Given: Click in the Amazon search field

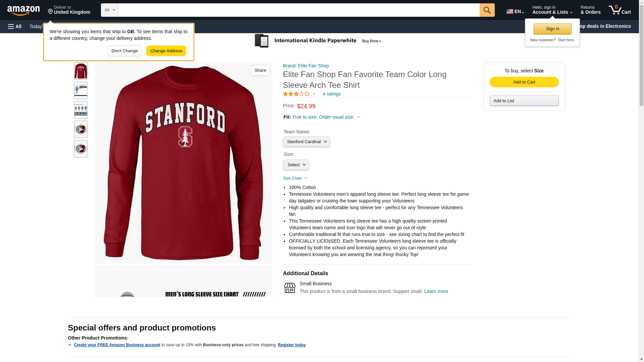Looking at the screenshot, I should click(x=299, y=10).
